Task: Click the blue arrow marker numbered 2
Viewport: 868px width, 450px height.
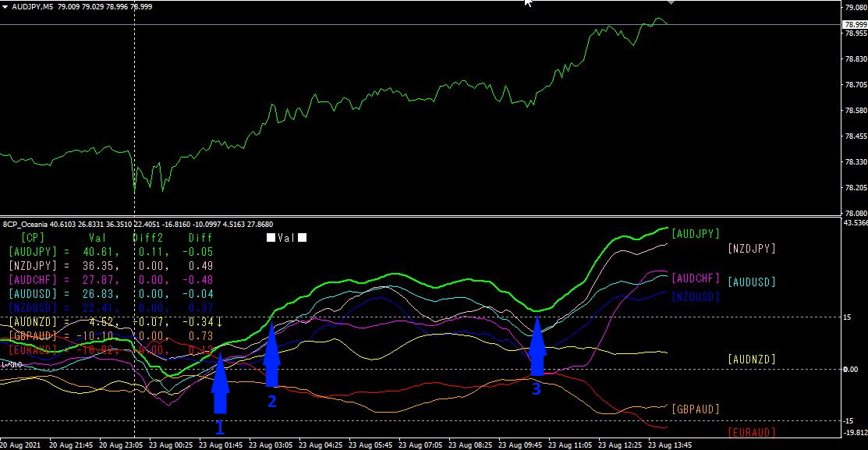Action: [271, 354]
